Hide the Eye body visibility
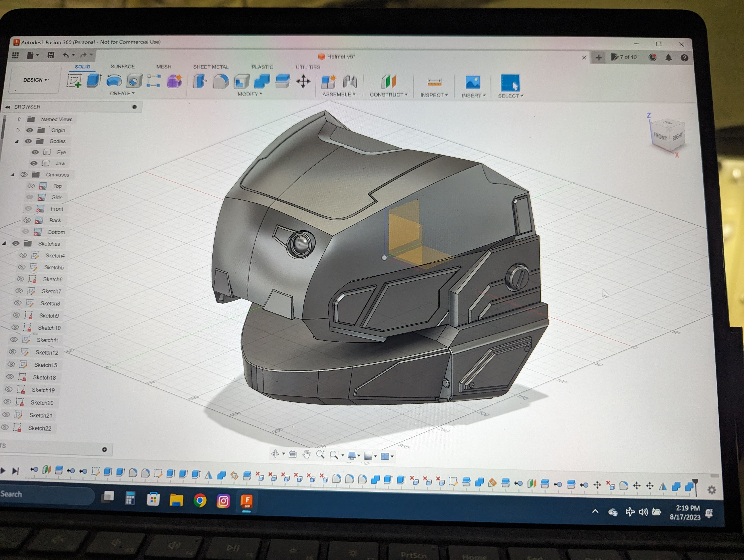The image size is (744, 560). tap(35, 152)
